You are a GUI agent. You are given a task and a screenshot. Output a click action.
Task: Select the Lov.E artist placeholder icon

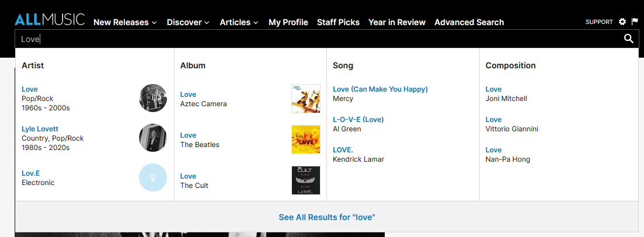point(153,177)
